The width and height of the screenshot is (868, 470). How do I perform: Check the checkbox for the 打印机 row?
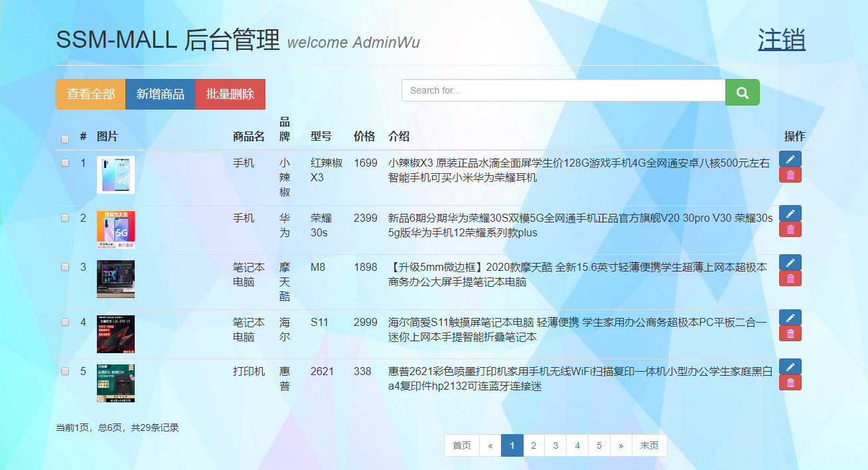(x=64, y=370)
